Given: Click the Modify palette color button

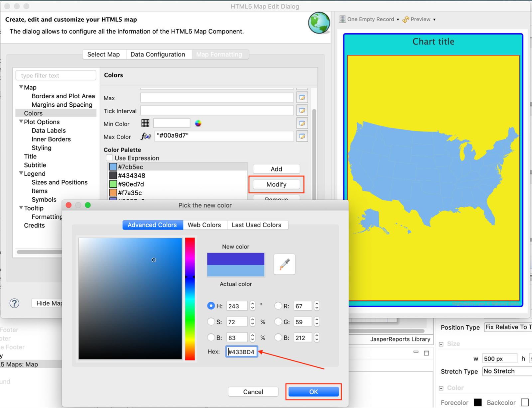Looking at the screenshot, I should 276,184.
